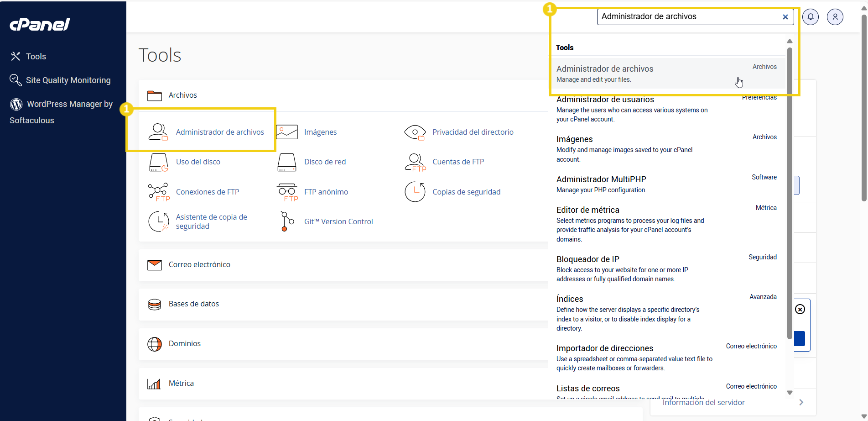Viewport: 868px width, 421px height.
Task: Click the Uso del disco icon
Action: click(x=158, y=162)
